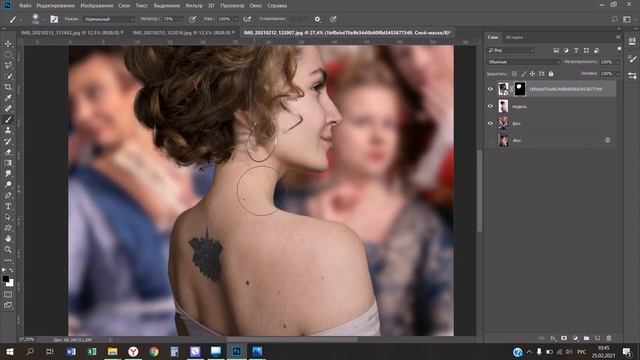Image resolution: width=640 pixels, height=360 pixels.
Task: Open the 'Выделение' menu
Action: coord(167,6)
